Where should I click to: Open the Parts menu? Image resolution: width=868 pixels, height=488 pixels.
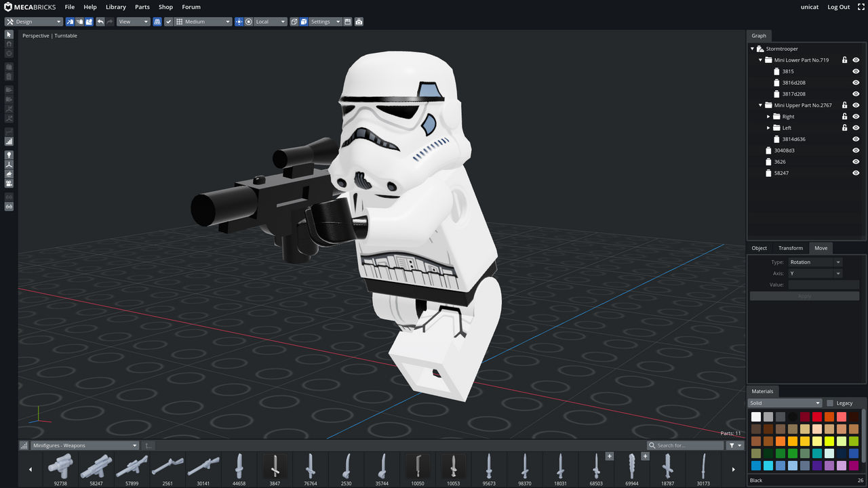coord(142,7)
